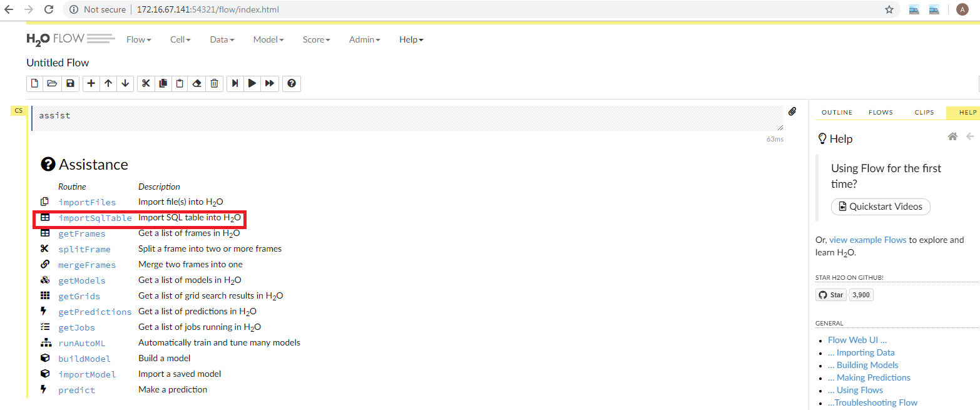Click the mergeFrames link row icon
Image resolution: width=980 pixels, height=410 pixels.
point(44,264)
